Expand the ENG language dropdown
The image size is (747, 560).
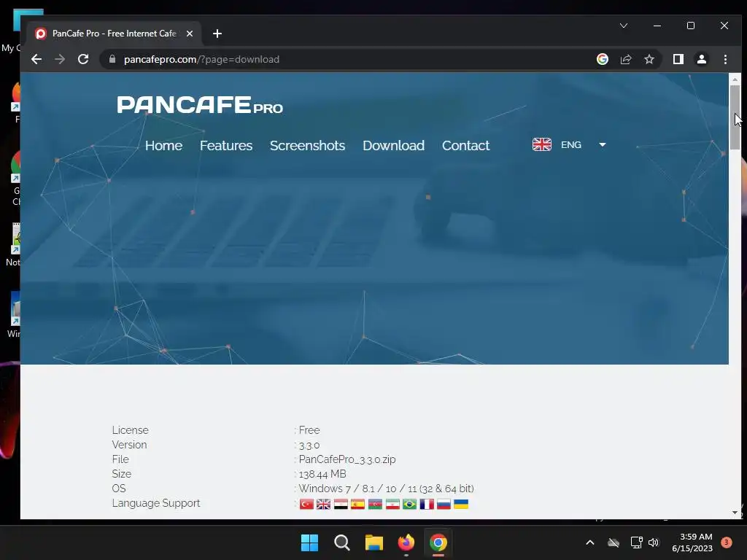point(602,145)
